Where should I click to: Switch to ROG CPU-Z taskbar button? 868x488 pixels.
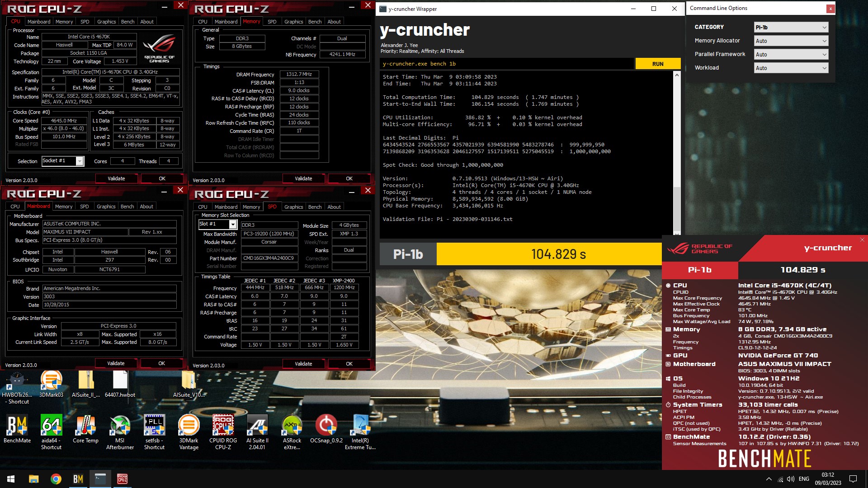(122, 479)
